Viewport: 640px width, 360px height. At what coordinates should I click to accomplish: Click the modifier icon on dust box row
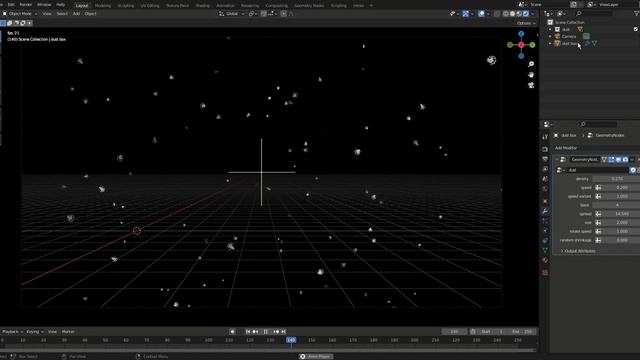587,43
